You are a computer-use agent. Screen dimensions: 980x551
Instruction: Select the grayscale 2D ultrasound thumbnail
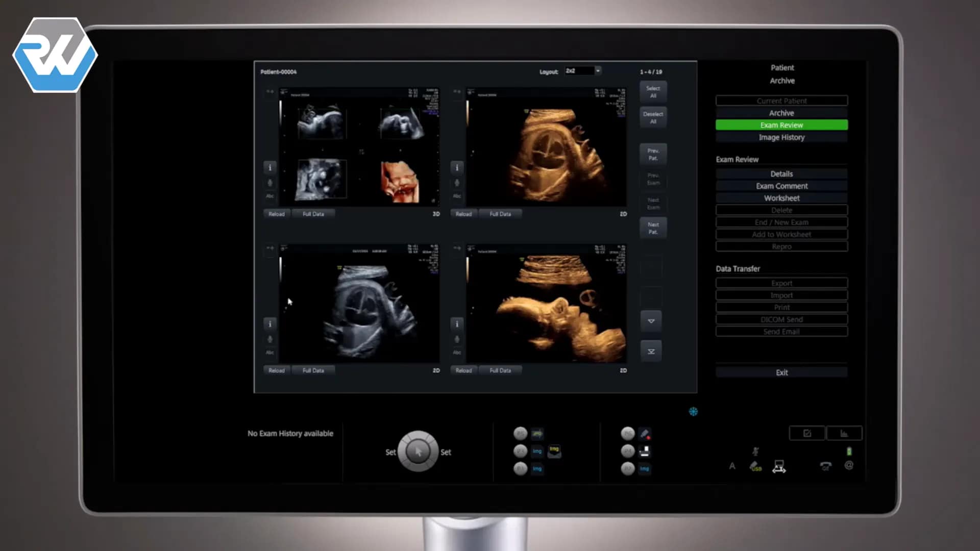[x=359, y=304]
